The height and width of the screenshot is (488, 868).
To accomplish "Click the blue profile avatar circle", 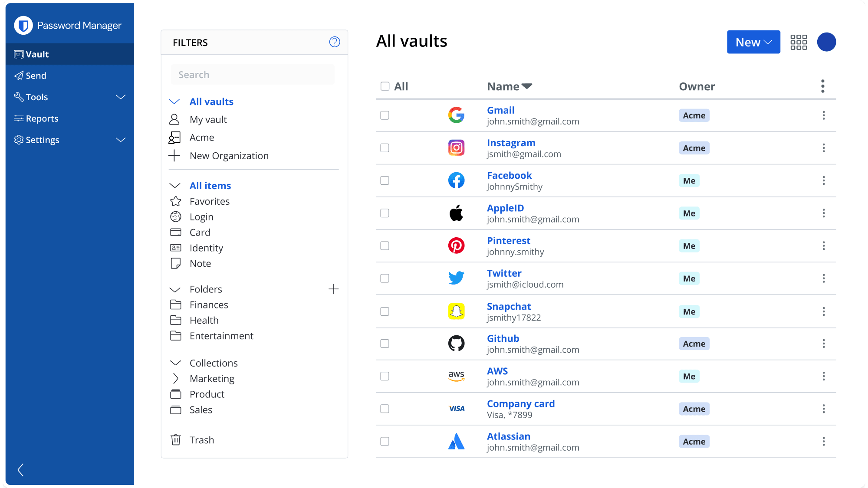I will (826, 42).
